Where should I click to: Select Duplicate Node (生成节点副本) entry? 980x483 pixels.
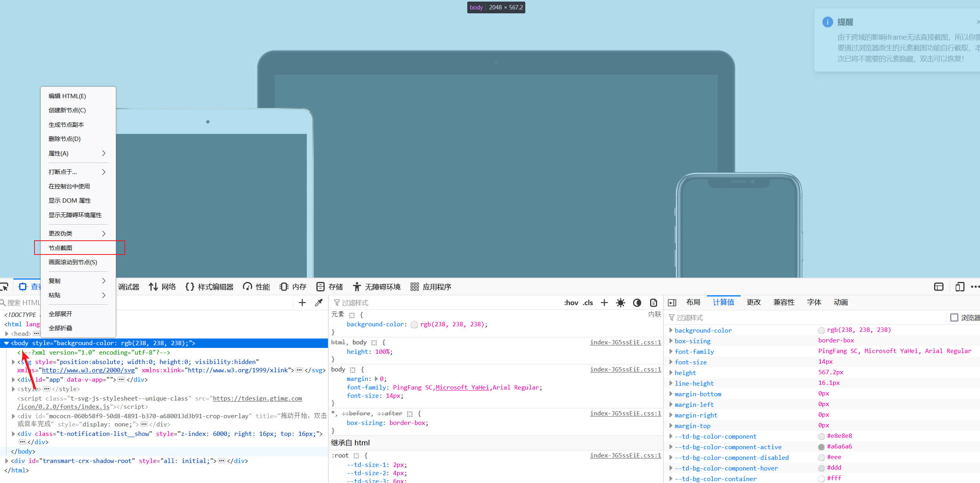[78, 124]
